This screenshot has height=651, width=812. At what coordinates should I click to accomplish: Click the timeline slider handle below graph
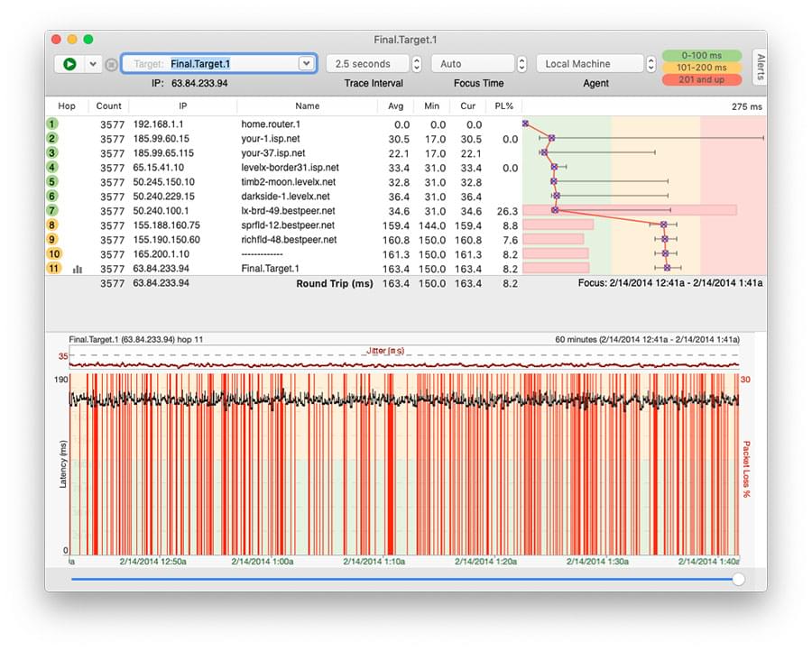point(738,579)
